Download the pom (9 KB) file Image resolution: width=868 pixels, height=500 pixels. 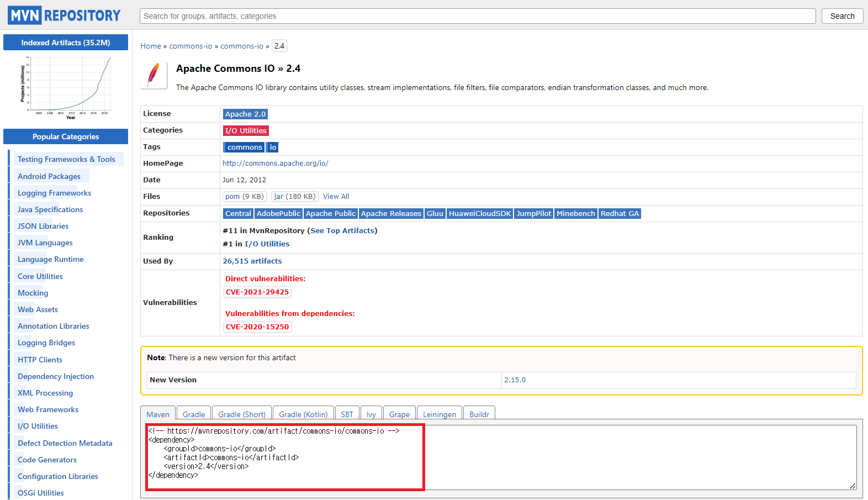(245, 196)
